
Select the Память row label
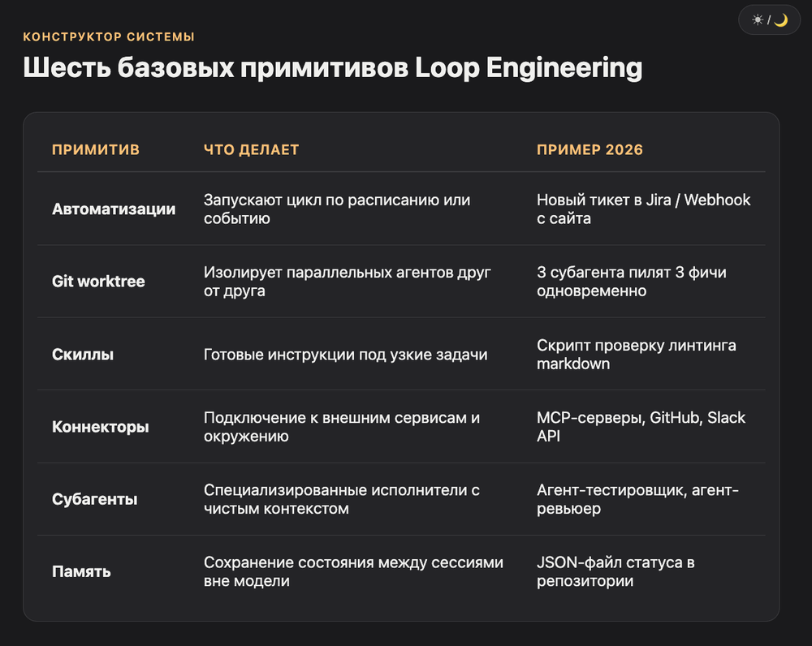click(x=81, y=571)
